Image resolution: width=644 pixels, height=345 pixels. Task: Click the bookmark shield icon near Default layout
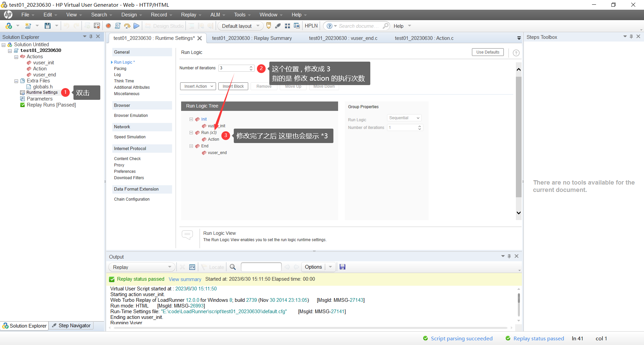[x=269, y=26]
